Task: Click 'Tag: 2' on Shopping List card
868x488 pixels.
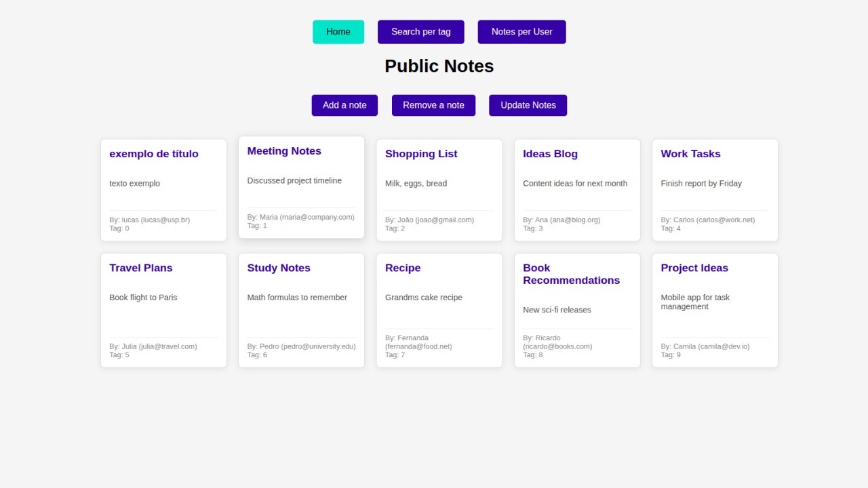Action: pyautogui.click(x=395, y=228)
